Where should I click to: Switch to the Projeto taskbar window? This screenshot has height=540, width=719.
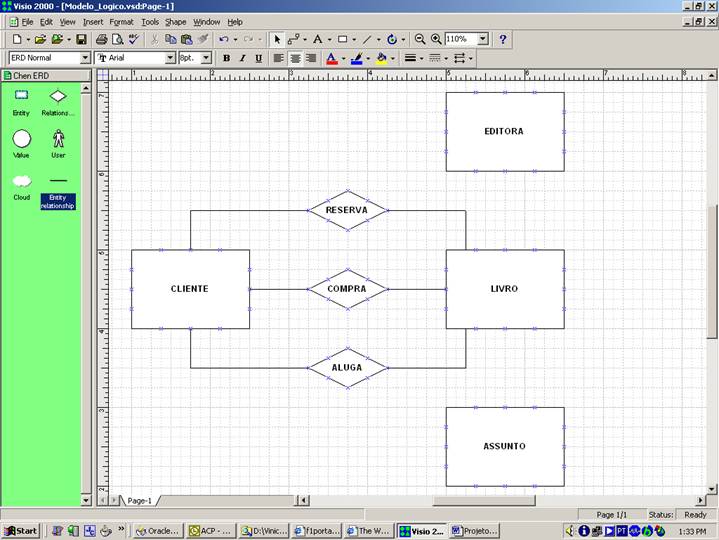click(x=475, y=531)
